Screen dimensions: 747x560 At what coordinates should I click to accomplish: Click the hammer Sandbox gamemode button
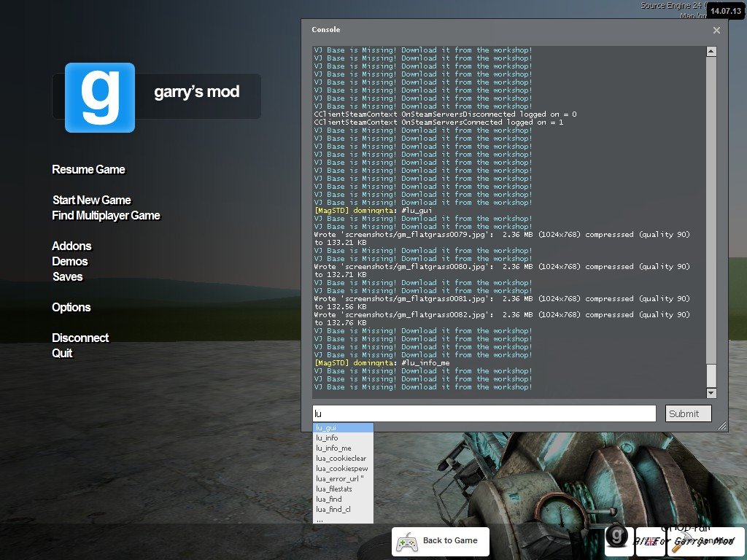(706, 541)
